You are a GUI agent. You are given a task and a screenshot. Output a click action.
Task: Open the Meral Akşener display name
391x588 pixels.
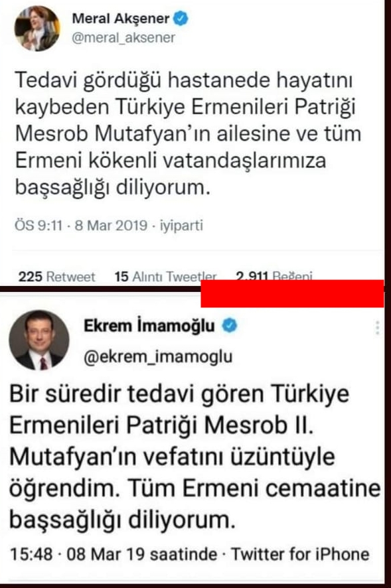click(120, 19)
